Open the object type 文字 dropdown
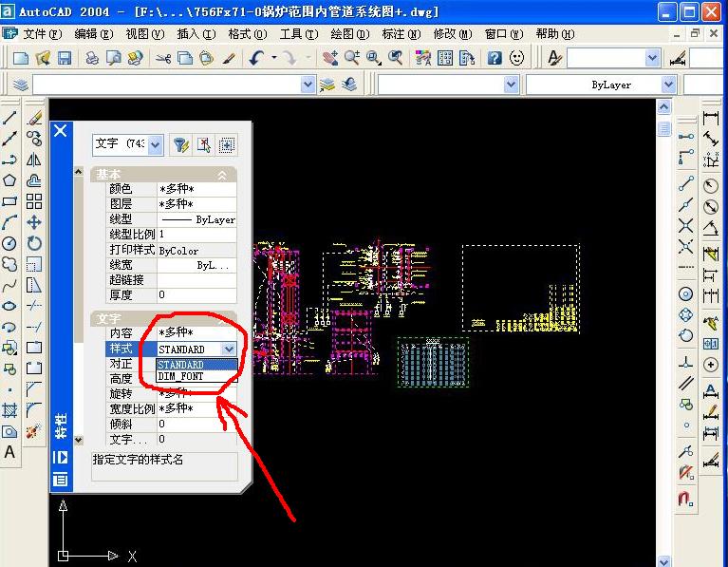This screenshot has height=567, width=728. click(156, 145)
